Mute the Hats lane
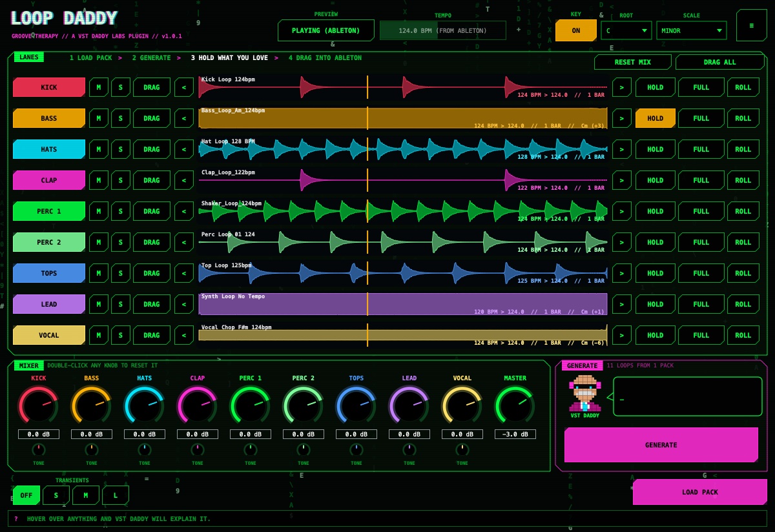The image size is (775, 532). tap(99, 149)
